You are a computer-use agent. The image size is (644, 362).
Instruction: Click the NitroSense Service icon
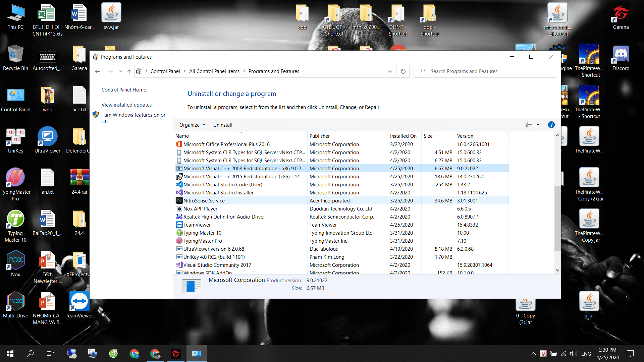pyautogui.click(x=179, y=200)
